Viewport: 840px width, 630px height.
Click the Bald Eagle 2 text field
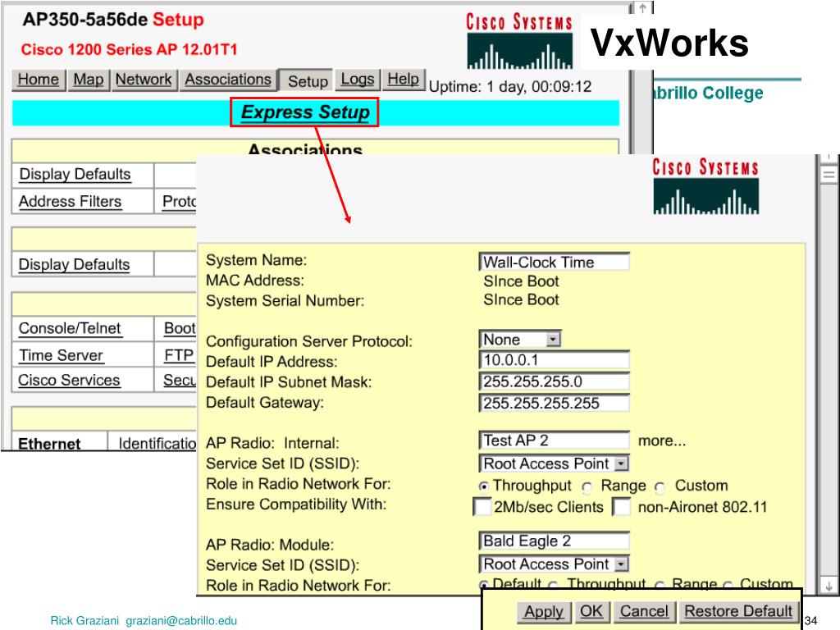pos(554,541)
